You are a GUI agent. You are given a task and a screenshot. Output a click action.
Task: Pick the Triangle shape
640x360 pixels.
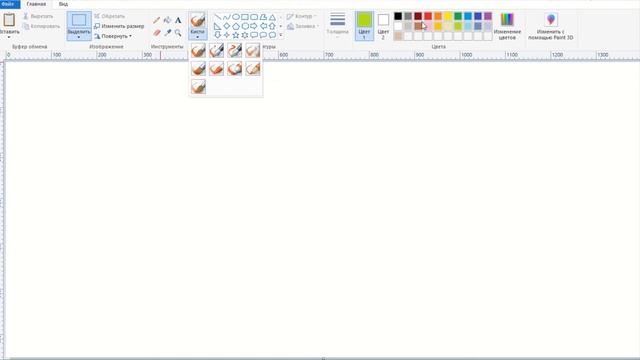tap(272, 17)
